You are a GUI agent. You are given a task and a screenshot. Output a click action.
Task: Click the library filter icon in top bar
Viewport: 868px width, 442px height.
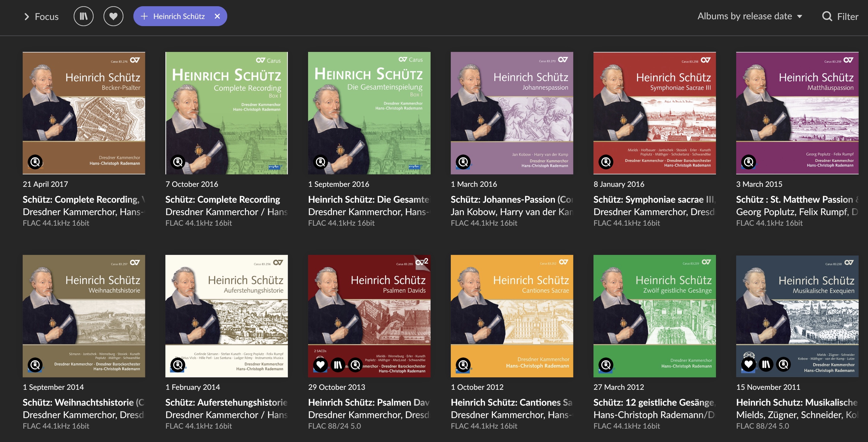(x=83, y=16)
